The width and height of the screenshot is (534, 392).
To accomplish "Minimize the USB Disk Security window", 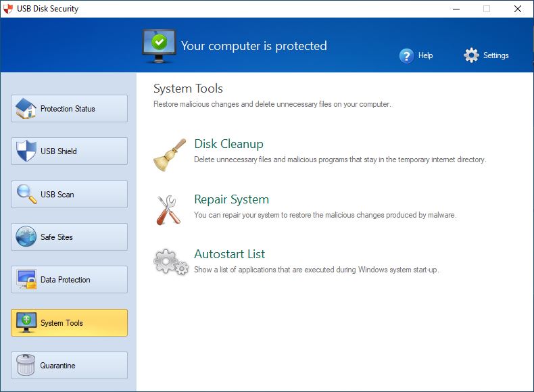I will (456, 9).
